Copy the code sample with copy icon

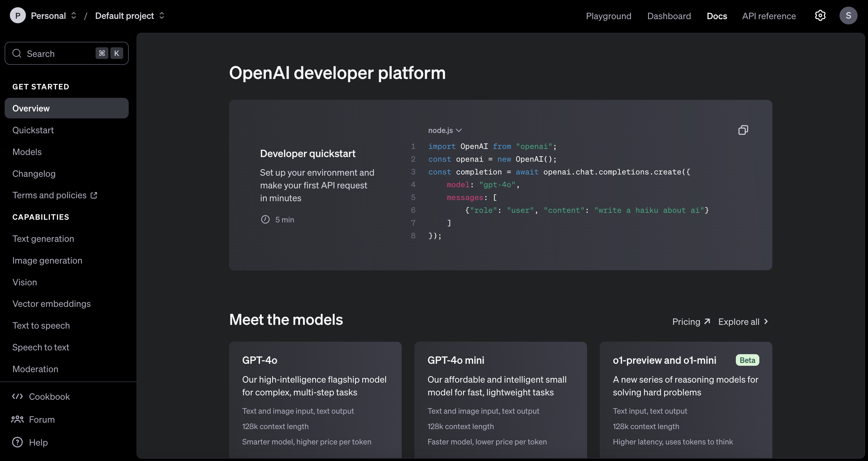[x=743, y=130]
